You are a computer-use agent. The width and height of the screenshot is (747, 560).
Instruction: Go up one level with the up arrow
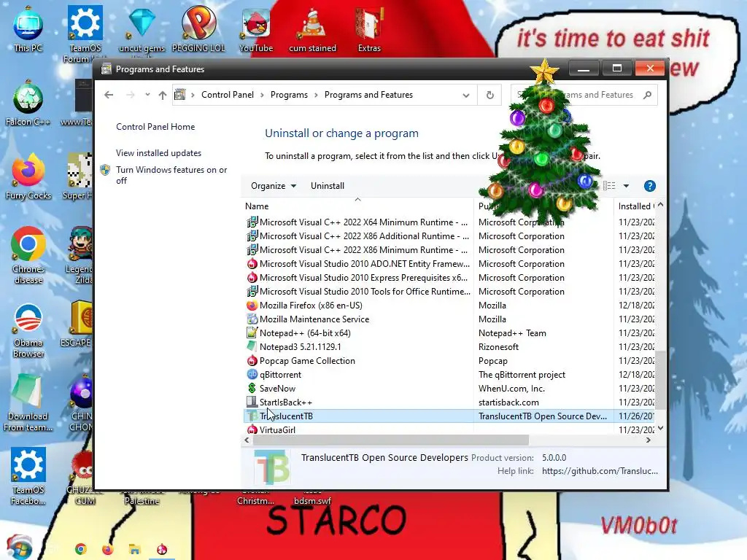163,95
